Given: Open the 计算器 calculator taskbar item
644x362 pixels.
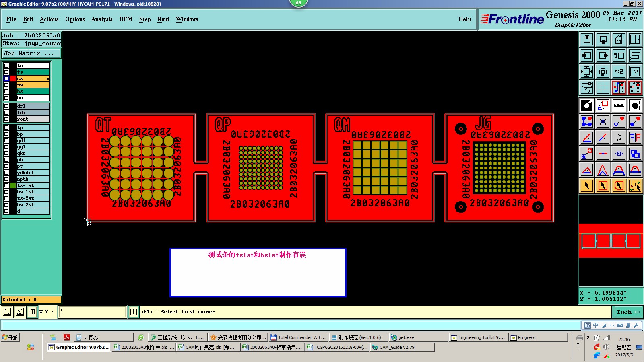Looking at the screenshot, I should pyautogui.click(x=103, y=337).
